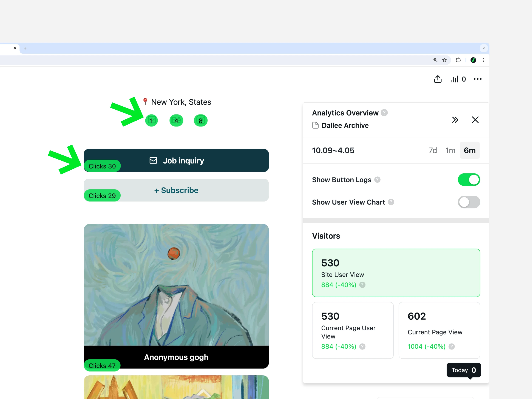This screenshot has height=399, width=532.
Task: Click the Clicks 47 badge on Anonymous gogh
Action: tap(102, 365)
